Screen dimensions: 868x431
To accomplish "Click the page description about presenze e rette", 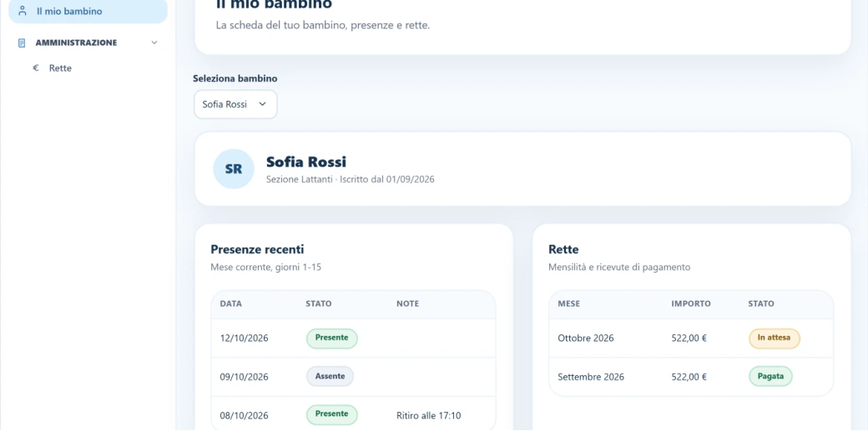I will [323, 26].
